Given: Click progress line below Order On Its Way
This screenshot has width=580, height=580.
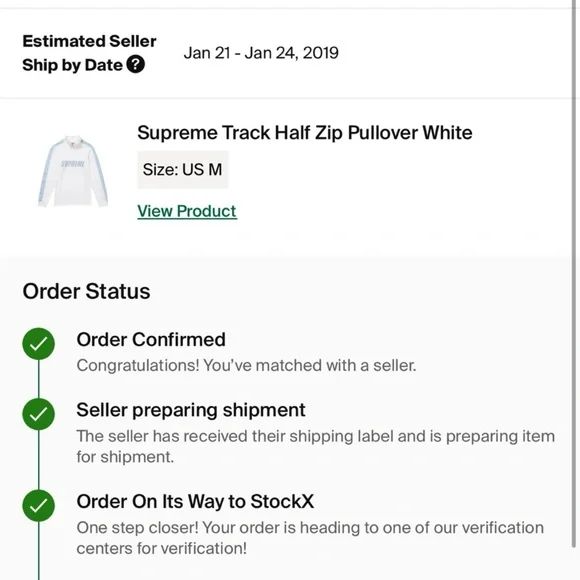Looking at the screenshot, I should [x=38, y=551].
